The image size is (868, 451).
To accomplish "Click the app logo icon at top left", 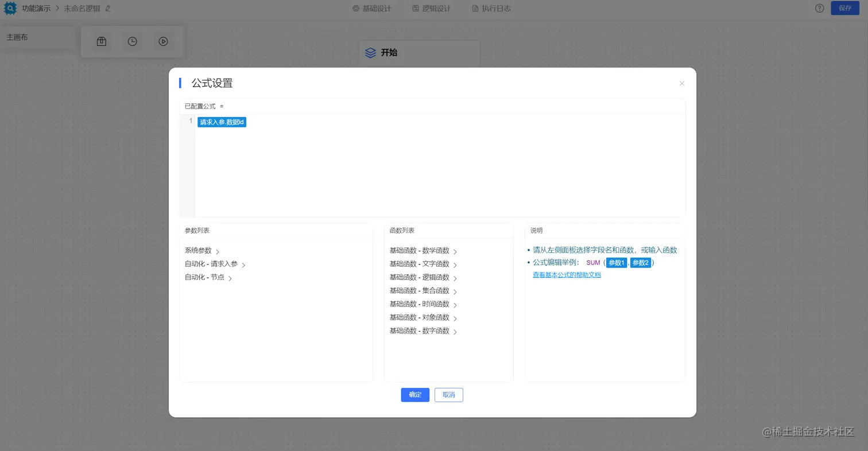I will click(10, 9).
